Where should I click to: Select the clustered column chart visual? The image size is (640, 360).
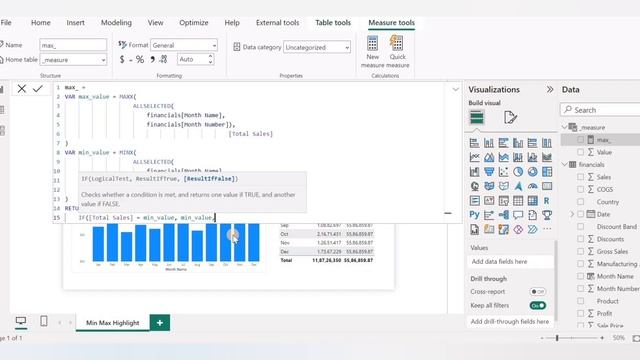[x=518, y=143]
